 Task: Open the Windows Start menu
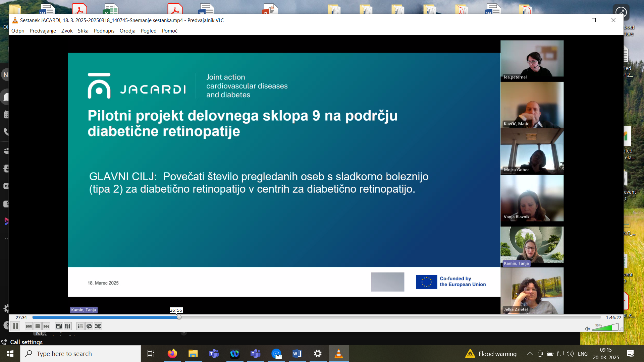coord(10,354)
